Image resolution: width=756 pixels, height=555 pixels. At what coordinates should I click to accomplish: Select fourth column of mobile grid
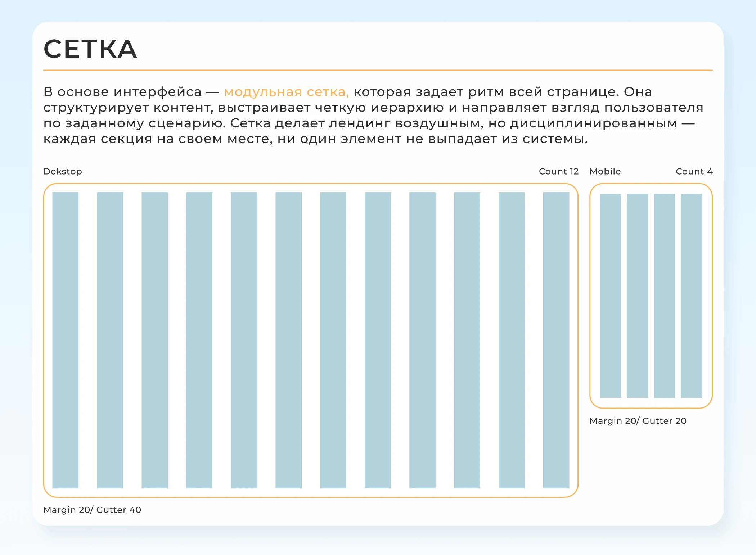[x=691, y=296]
